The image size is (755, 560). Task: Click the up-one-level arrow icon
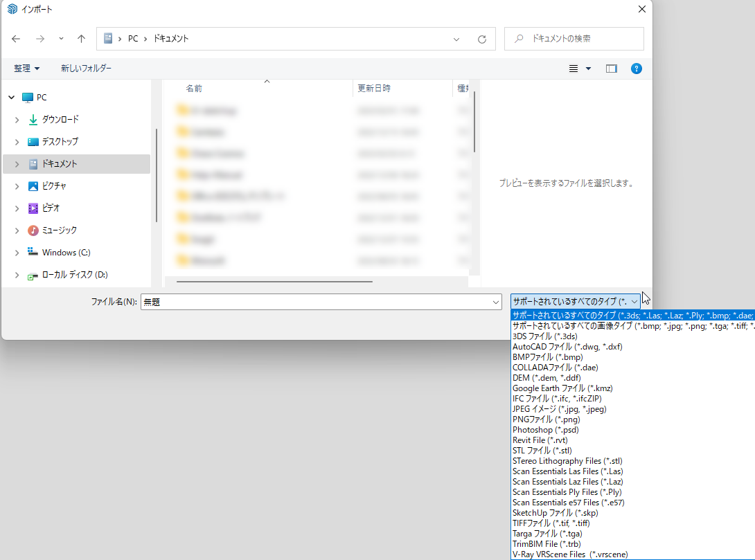tap(82, 39)
